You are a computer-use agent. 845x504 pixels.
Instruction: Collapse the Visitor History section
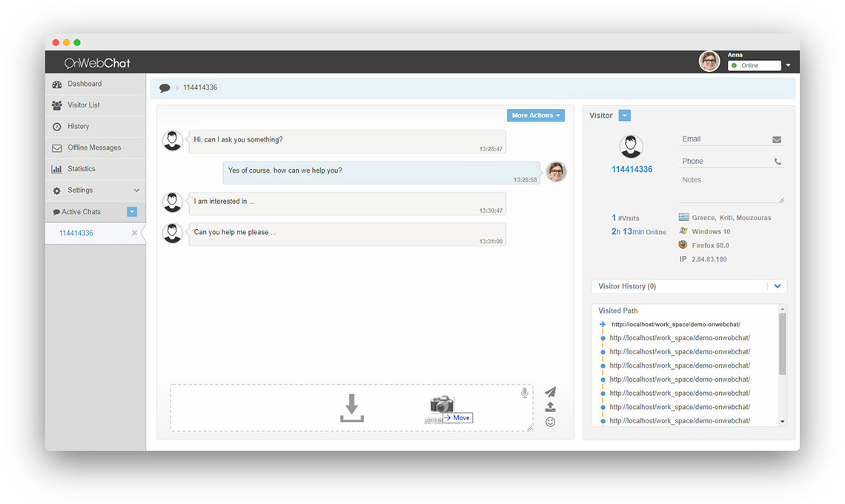pyautogui.click(x=778, y=286)
